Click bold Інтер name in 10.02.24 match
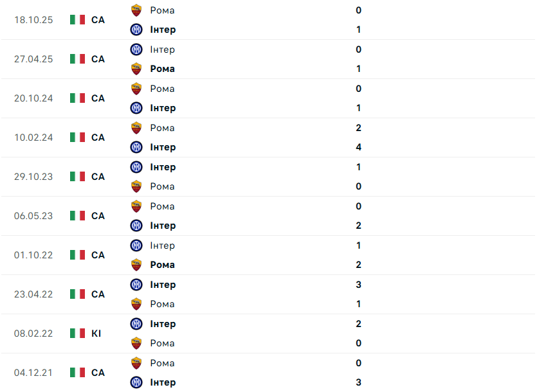The image size is (537, 392). coord(163,147)
